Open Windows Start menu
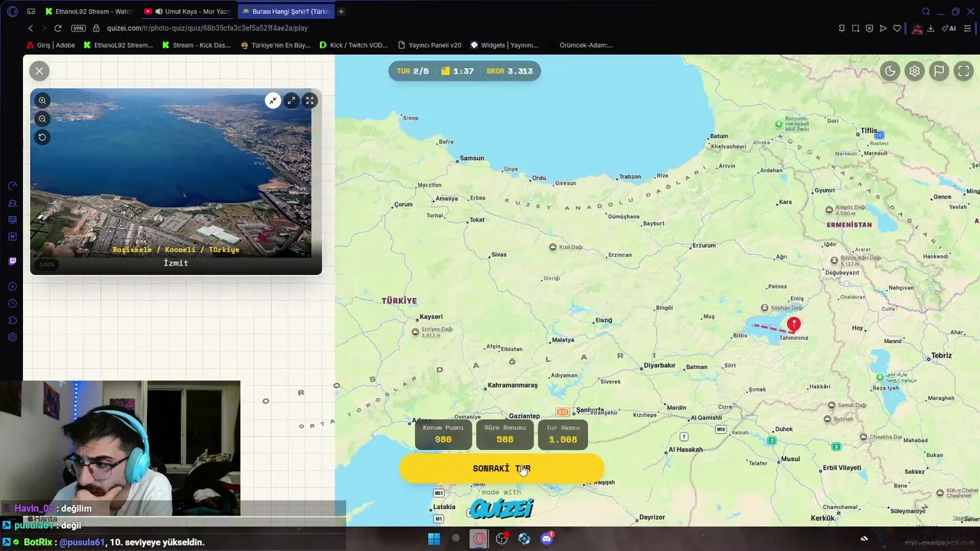Viewport: 980px width, 551px height. pos(434,539)
